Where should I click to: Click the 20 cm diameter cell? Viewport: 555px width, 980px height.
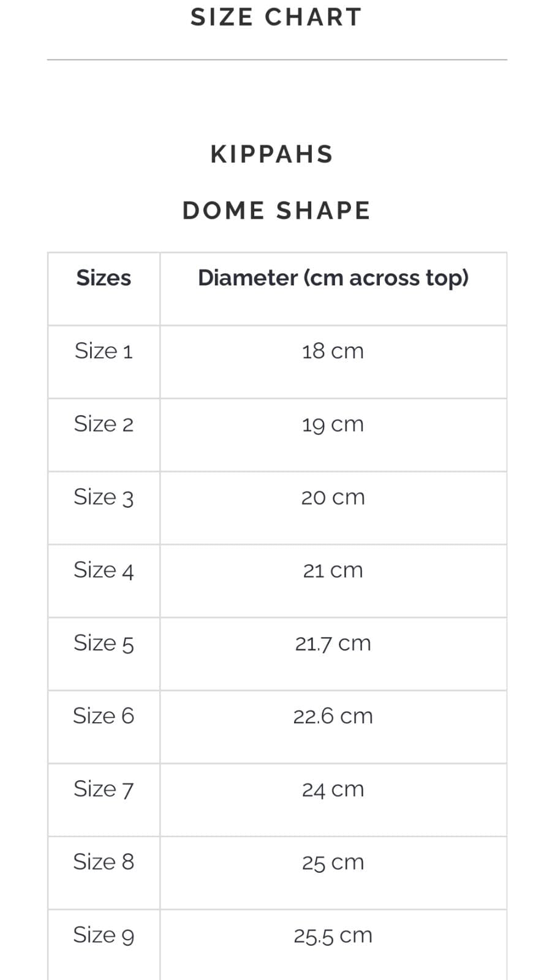pos(333,497)
